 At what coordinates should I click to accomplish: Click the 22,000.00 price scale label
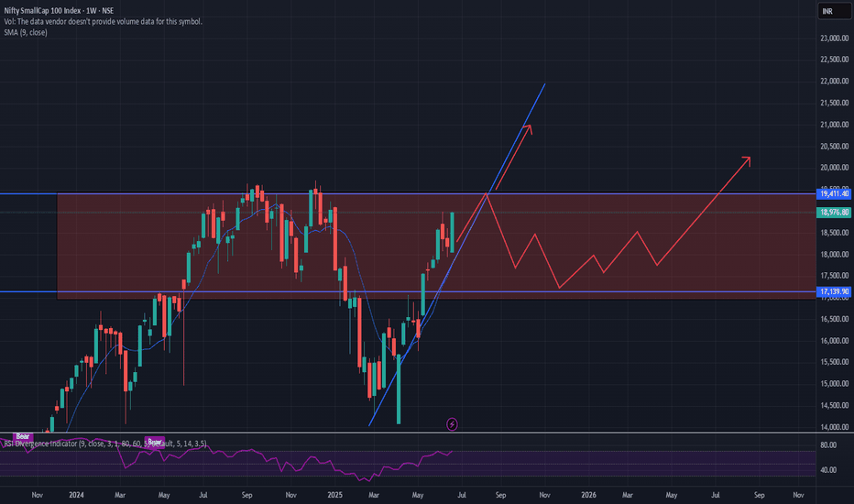click(x=835, y=82)
